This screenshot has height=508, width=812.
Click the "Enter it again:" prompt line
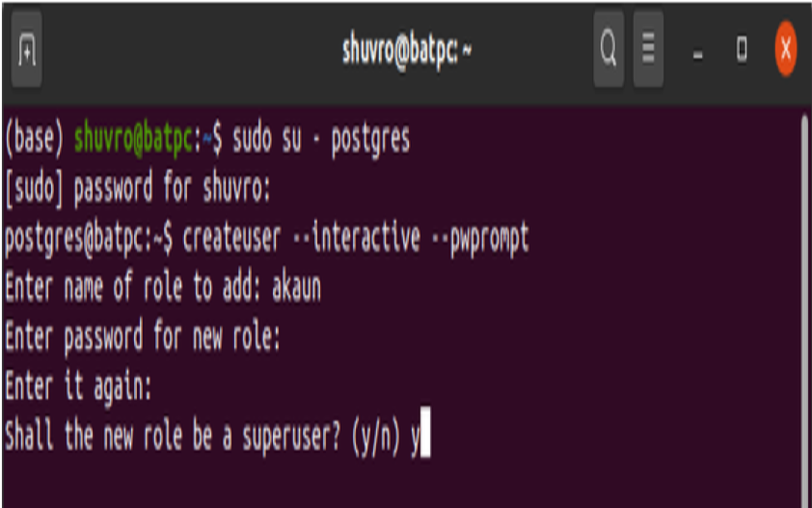pos(78,387)
